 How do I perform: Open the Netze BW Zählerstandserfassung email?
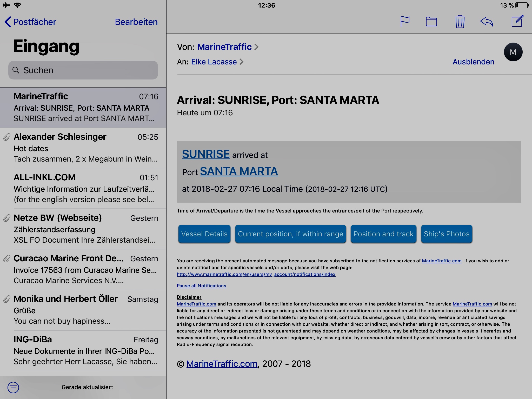click(83, 229)
